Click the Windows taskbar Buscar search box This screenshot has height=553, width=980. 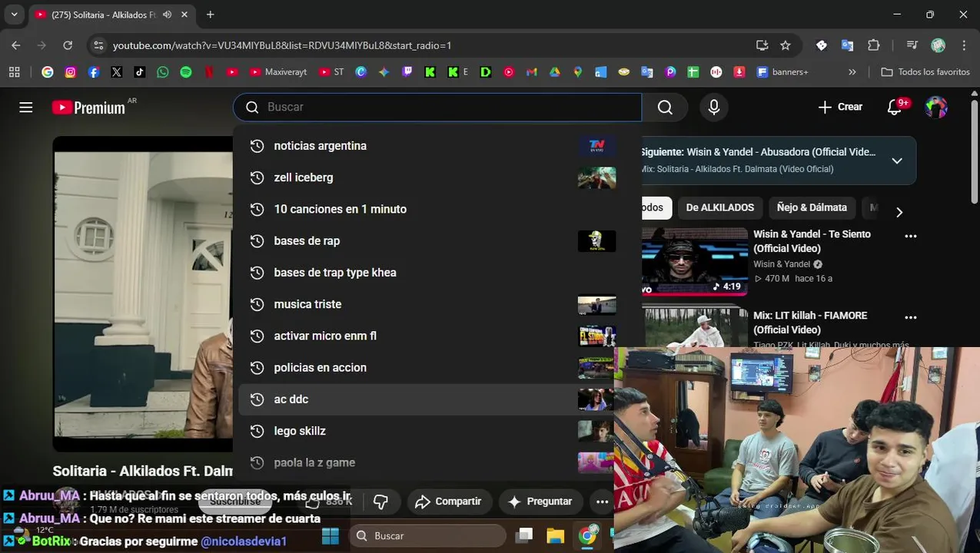428,536
